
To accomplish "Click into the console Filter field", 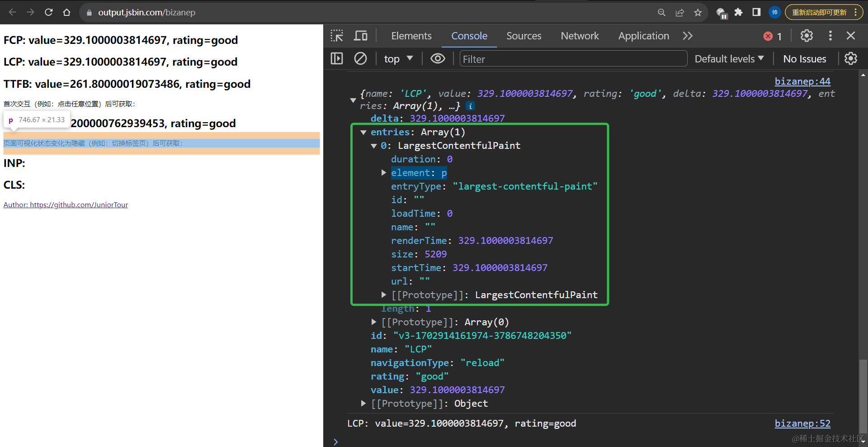I will 573,59.
